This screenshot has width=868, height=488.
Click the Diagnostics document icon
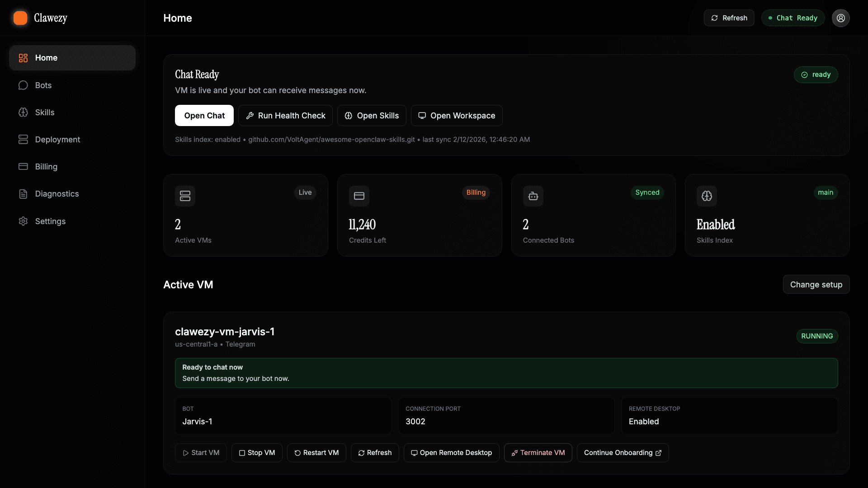[23, 193]
